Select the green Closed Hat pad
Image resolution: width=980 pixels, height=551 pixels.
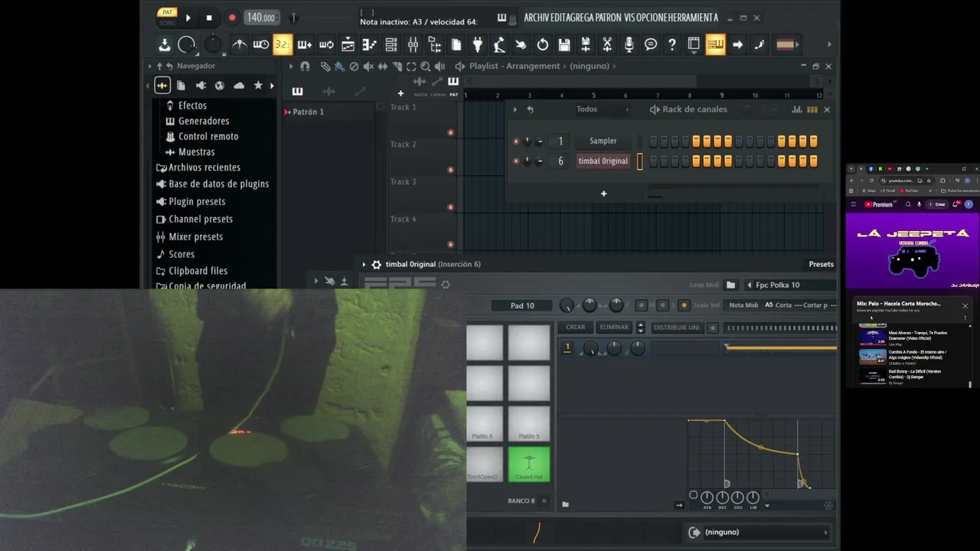(529, 465)
